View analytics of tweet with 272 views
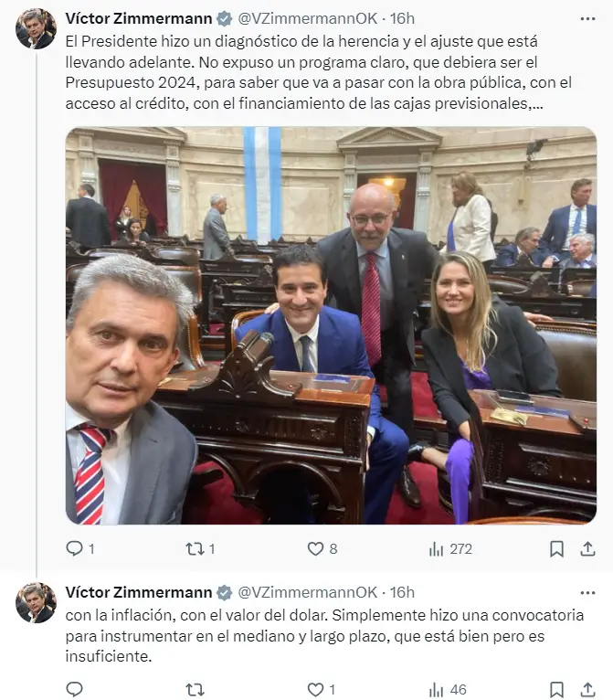 [449, 548]
